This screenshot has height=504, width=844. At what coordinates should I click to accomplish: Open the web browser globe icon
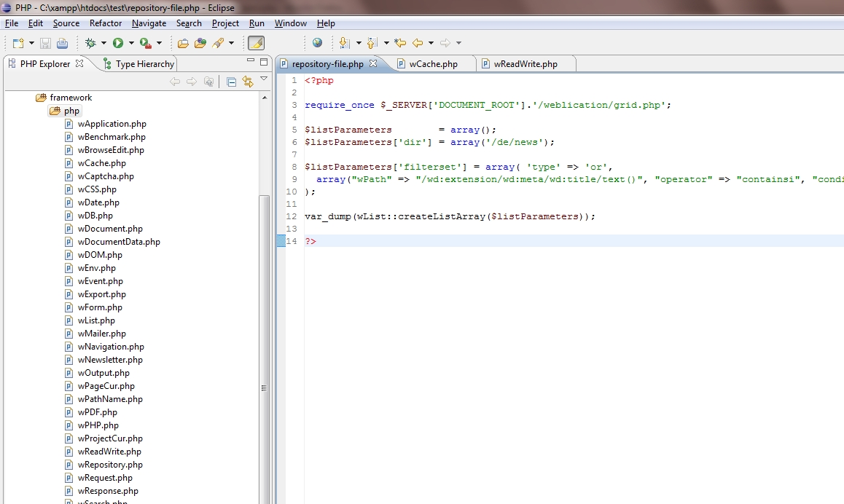pyautogui.click(x=318, y=43)
